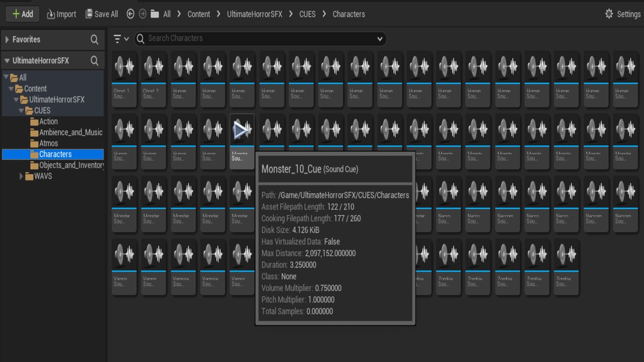Screen dimensions: 644x362
Task: Open the chevron menu after the Content breadcrumb
Action: (x=218, y=14)
